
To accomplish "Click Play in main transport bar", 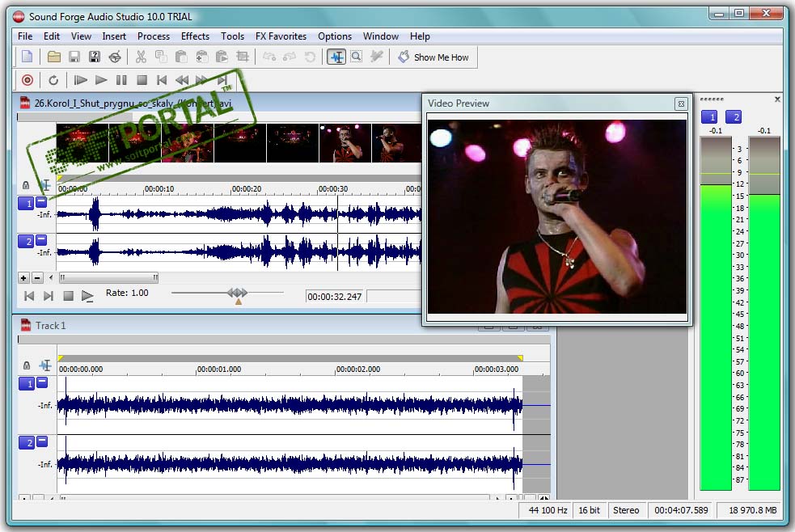I will pyautogui.click(x=101, y=80).
